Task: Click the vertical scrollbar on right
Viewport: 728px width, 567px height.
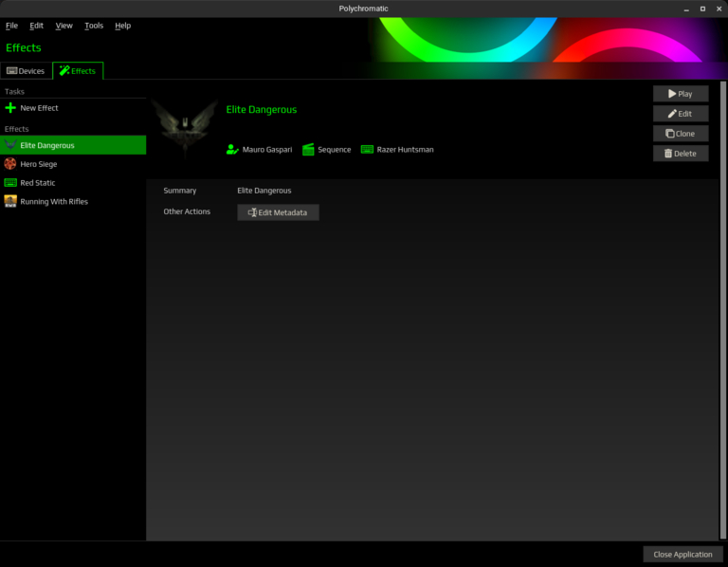Action: pos(723,310)
